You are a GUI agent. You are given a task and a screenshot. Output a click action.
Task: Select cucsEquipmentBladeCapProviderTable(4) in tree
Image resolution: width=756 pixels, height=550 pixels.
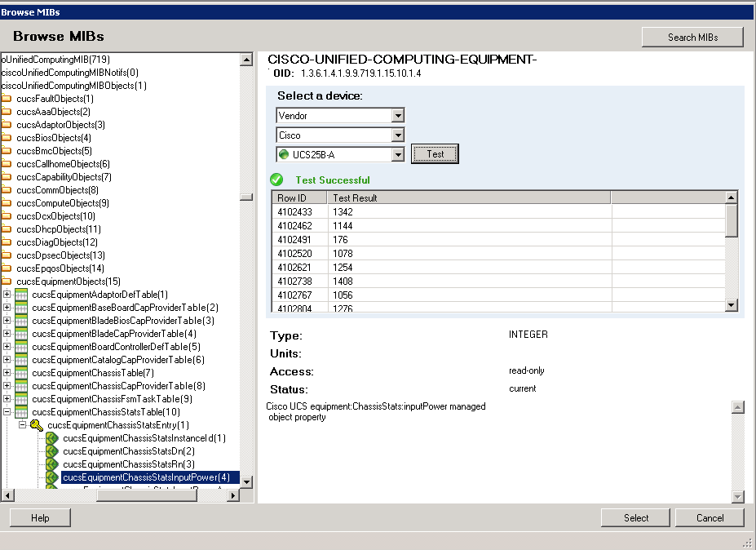[114, 334]
